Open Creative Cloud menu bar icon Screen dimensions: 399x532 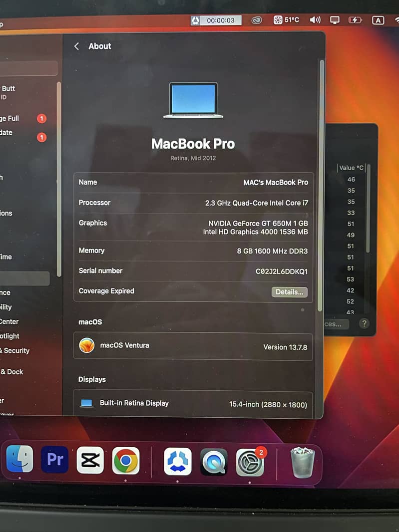(256, 20)
